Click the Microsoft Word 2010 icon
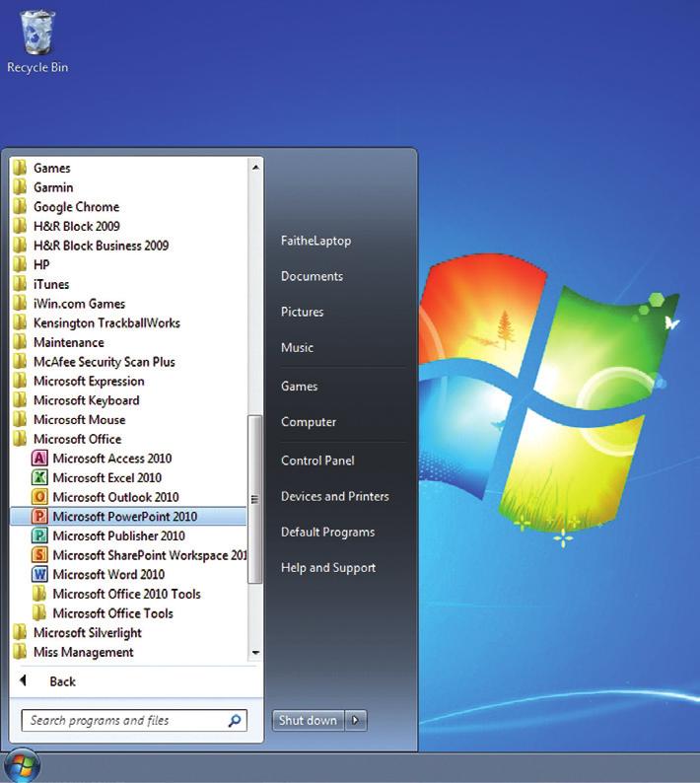The image size is (700, 783). point(39,574)
